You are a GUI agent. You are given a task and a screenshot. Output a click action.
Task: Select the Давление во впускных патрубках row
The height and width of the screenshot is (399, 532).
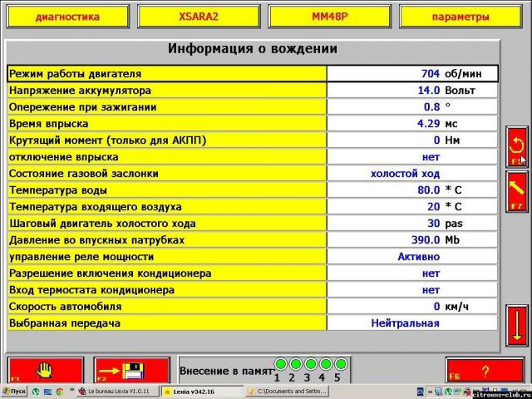[x=253, y=240]
